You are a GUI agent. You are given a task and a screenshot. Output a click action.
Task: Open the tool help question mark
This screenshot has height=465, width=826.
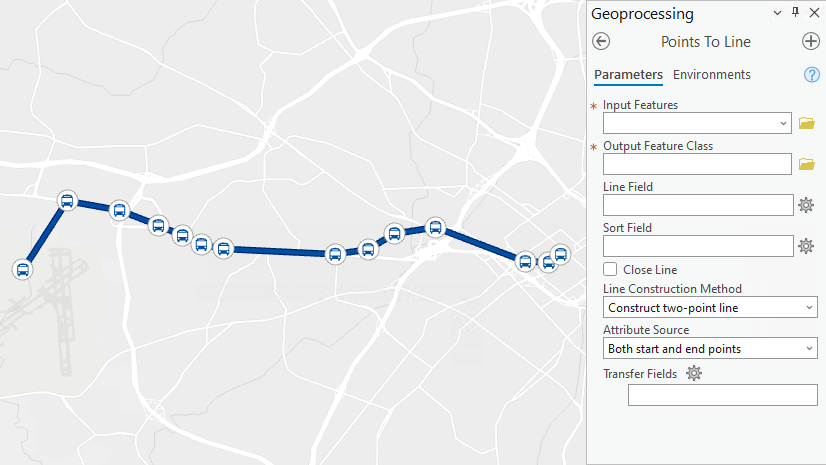(x=812, y=75)
